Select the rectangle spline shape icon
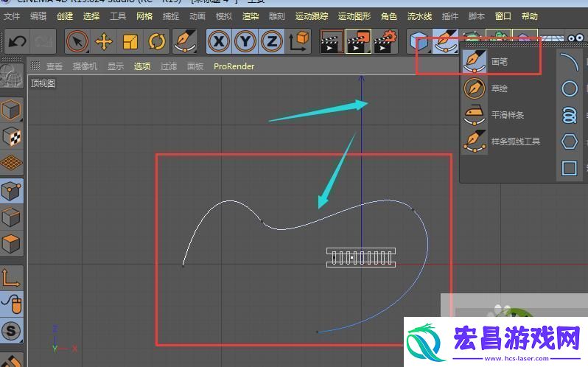The height and width of the screenshot is (367, 588). pos(570,168)
